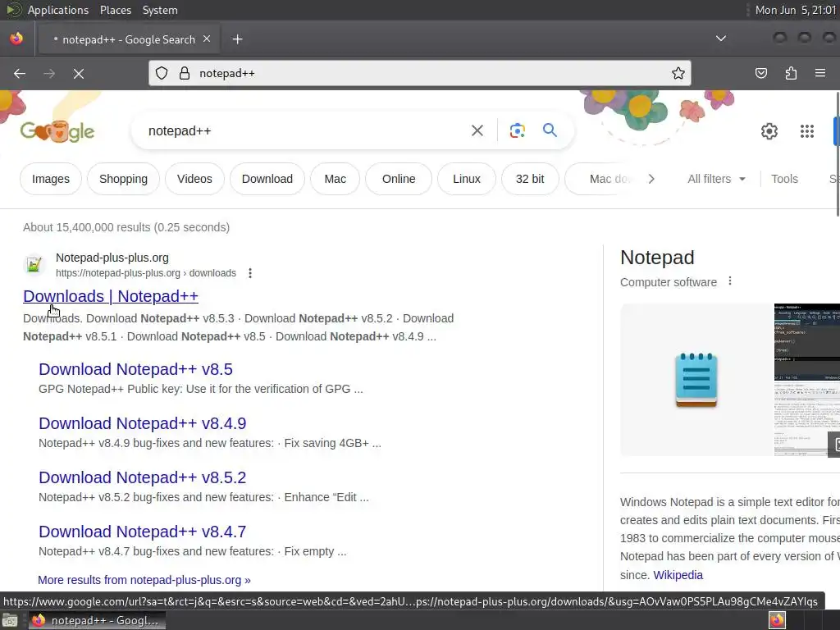Open Download Notepad++ v8.5.2 link
Screen dimensions: 840x630
point(143,477)
